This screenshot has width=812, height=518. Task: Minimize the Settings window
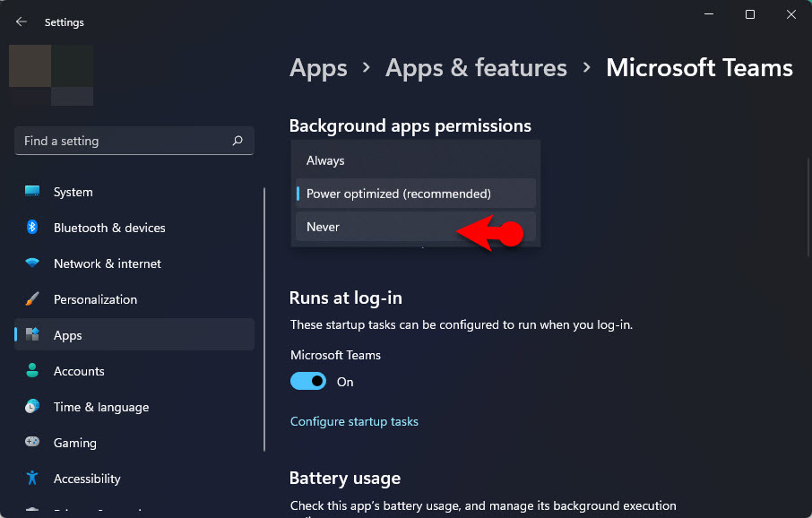coord(709,14)
